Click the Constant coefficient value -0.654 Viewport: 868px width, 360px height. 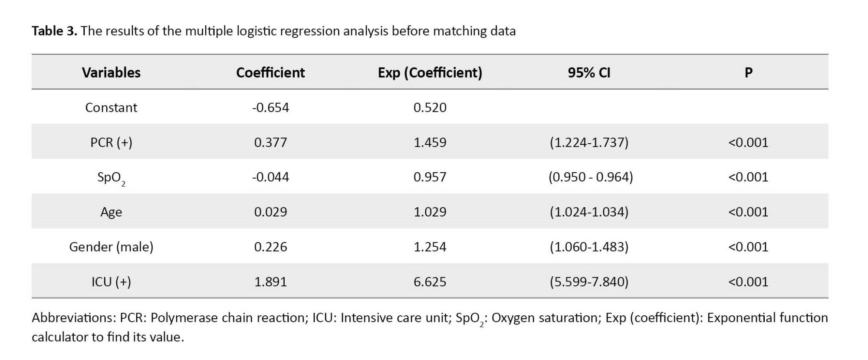tap(270, 108)
